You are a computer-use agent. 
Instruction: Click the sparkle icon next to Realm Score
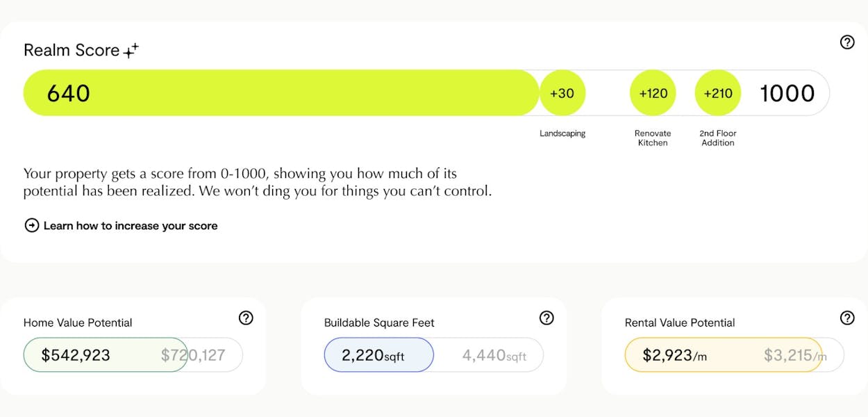point(131,50)
